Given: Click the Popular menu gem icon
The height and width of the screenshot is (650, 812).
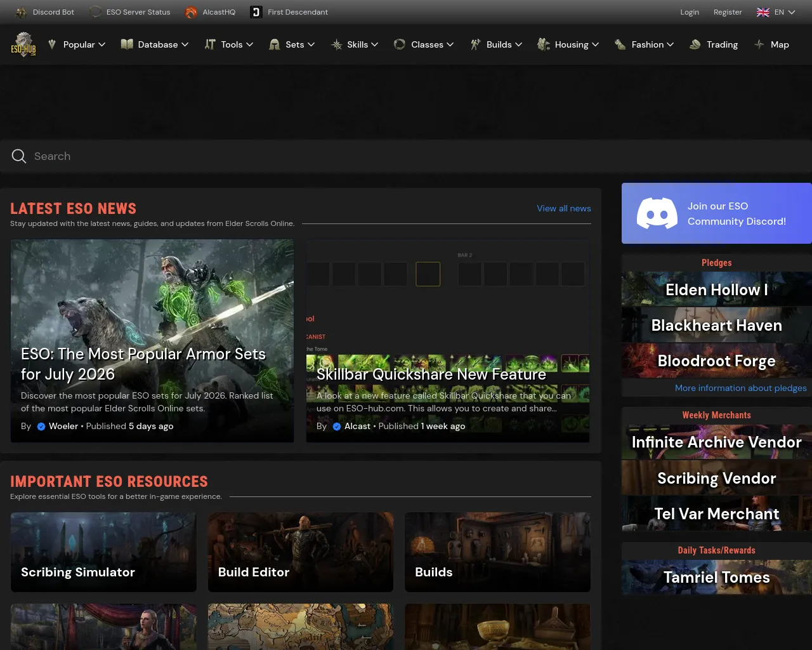Looking at the screenshot, I should click(52, 44).
